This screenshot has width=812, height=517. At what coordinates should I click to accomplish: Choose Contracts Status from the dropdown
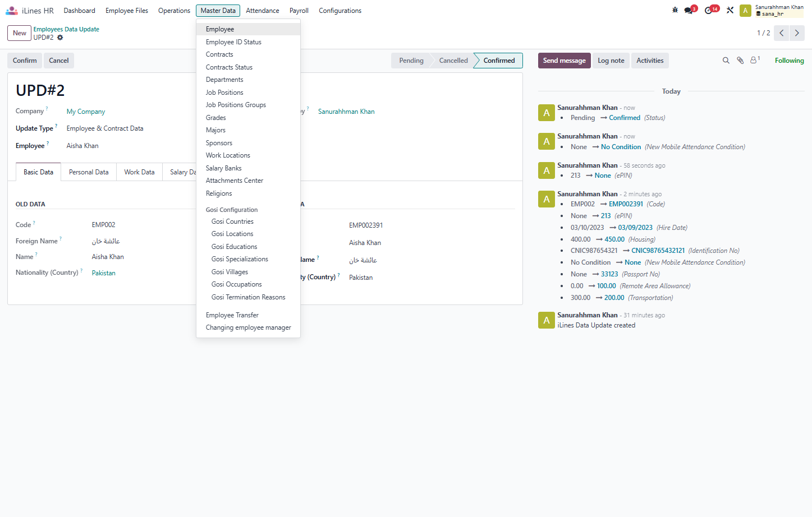tap(248, 67)
